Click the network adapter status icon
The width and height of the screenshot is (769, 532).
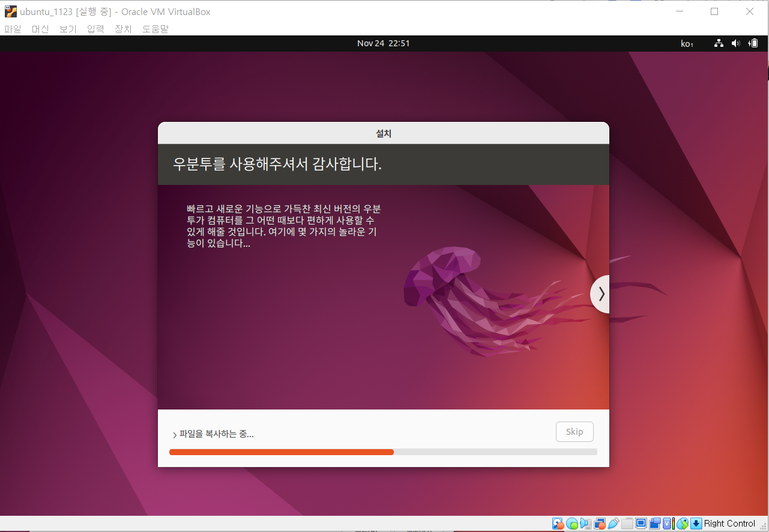coord(600,524)
